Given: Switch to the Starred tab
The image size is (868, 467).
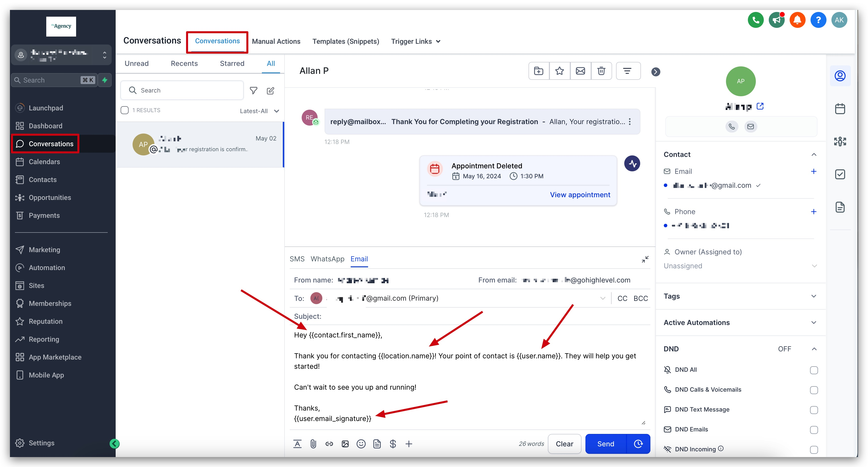Looking at the screenshot, I should click(x=232, y=63).
